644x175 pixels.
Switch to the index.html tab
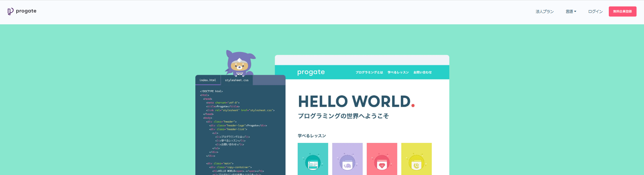pos(208,80)
